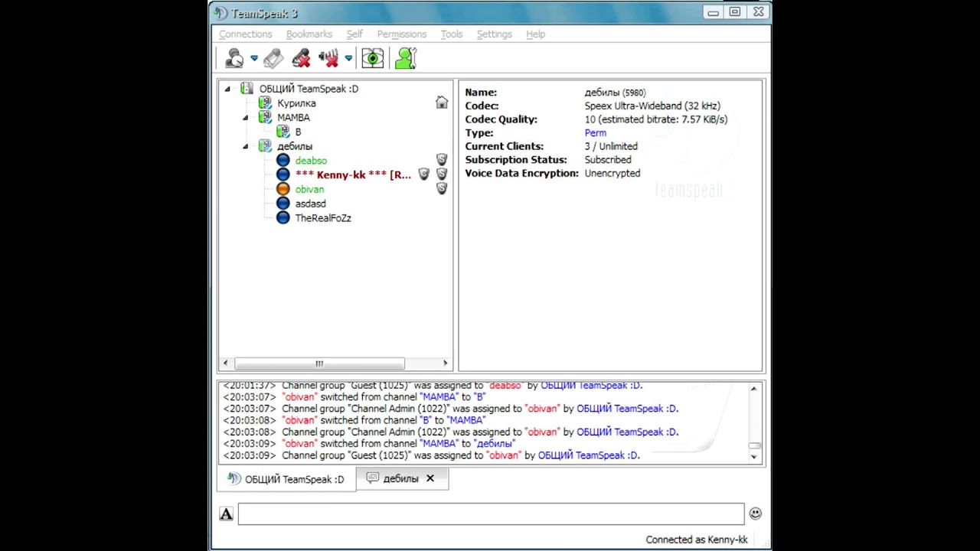
Task: Click the chat log scroll up arrow
Action: pyautogui.click(x=754, y=389)
